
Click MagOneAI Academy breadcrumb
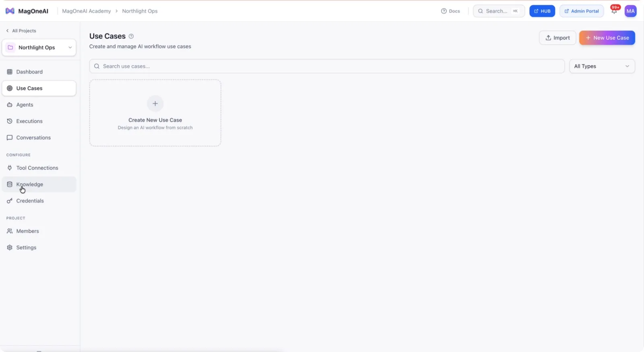click(86, 11)
